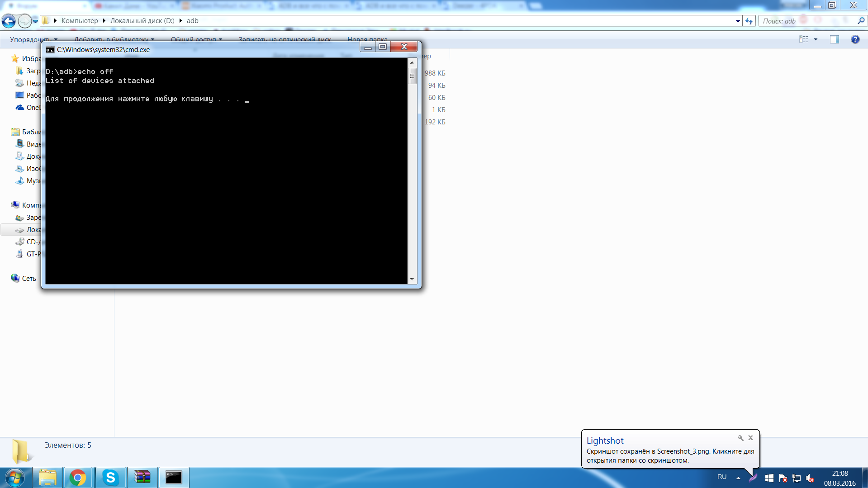The height and width of the screenshot is (488, 868).
Task: Open WinRAR from the taskbar
Action: (142, 478)
